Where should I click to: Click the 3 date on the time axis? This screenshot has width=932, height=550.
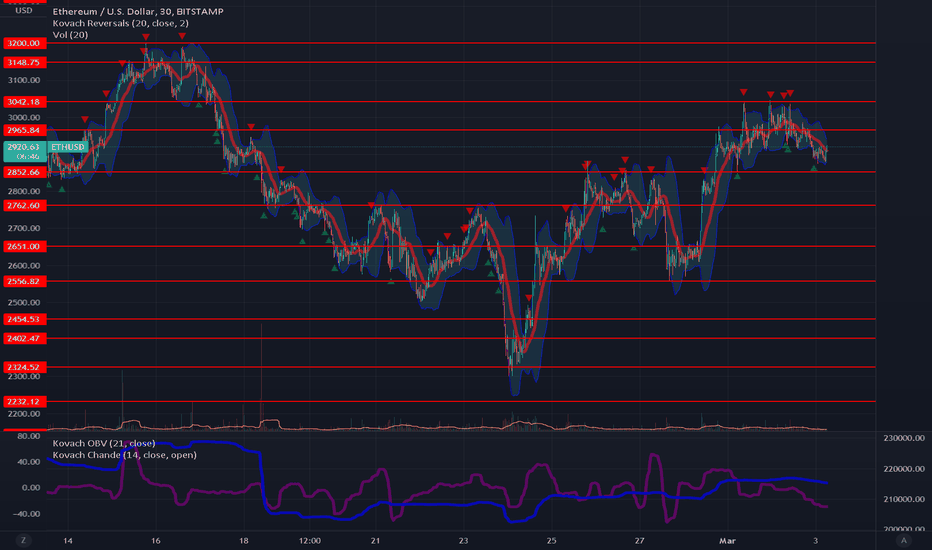pos(816,540)
